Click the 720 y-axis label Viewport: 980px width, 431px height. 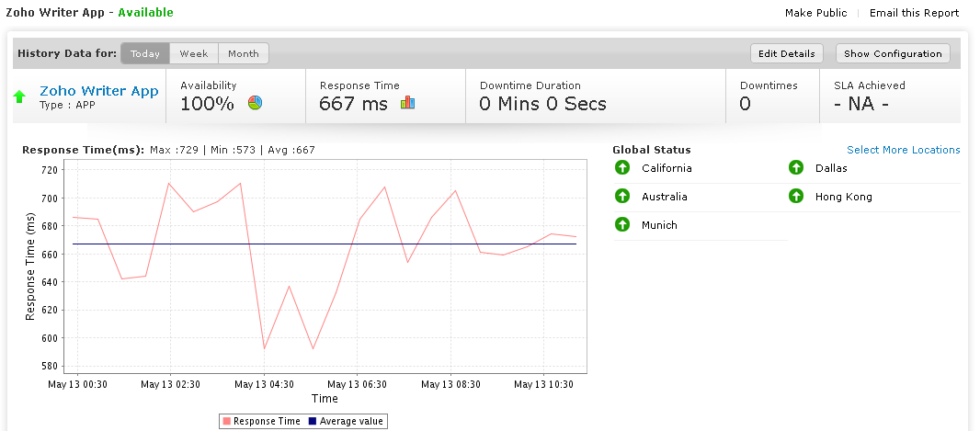click(x=49, y=170)
